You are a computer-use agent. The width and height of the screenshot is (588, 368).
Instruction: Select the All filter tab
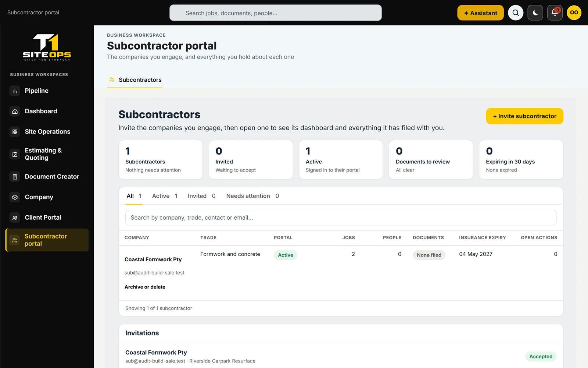134,196
